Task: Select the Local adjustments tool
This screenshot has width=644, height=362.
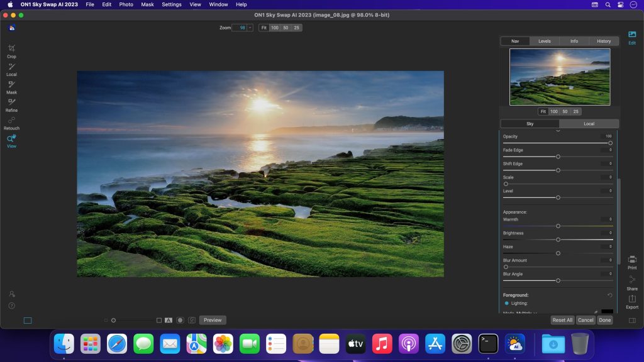Action: [11, 69]
